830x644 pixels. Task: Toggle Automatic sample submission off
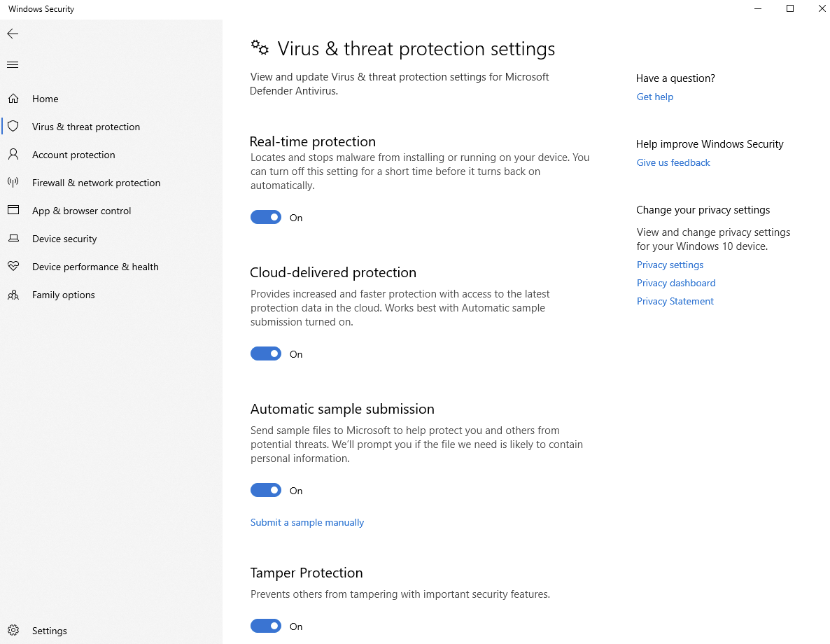pos(266,490)
